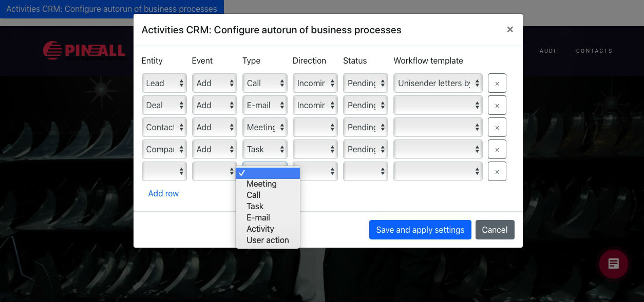Screen dimensions: 644x302
Task: Click the Cancel button
Action: pyautogui.click(x=495, y=230)
